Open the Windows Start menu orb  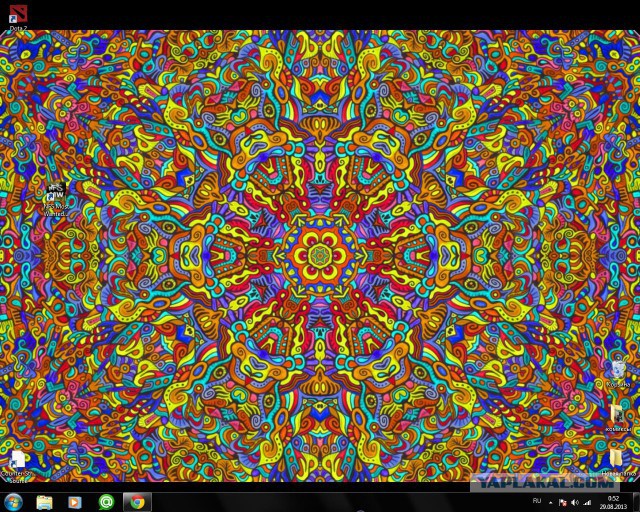coord(13,502)
